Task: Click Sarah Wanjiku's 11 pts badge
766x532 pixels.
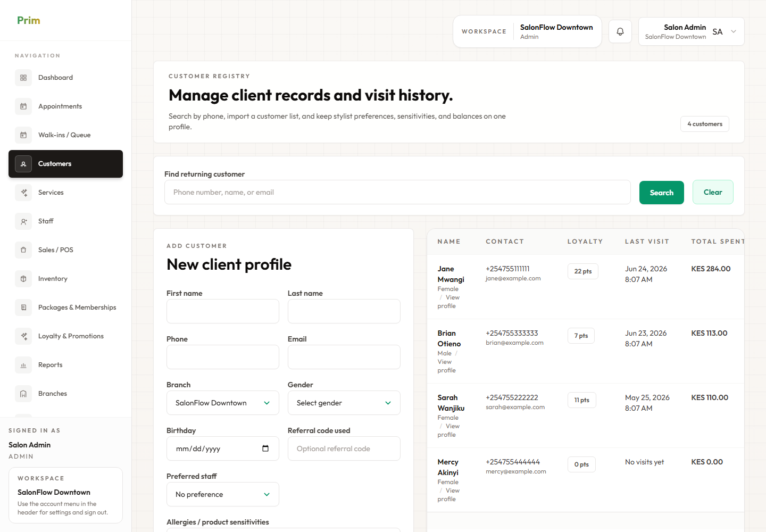Action: tap(581, 400)
